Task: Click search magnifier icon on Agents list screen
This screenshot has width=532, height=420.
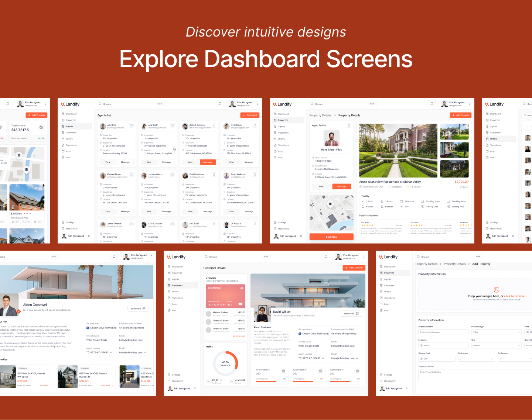Action: (100, 104)
